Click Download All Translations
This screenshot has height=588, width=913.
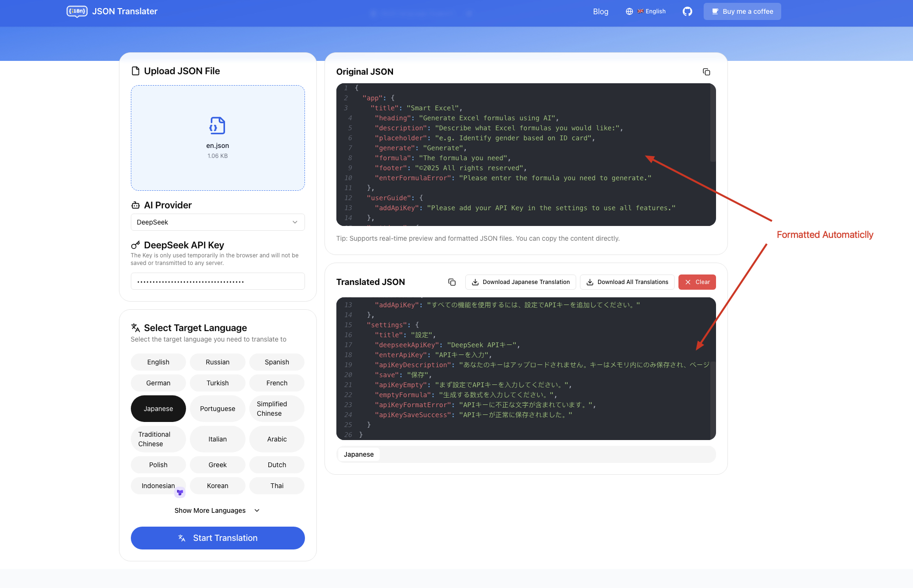(627, 282)
